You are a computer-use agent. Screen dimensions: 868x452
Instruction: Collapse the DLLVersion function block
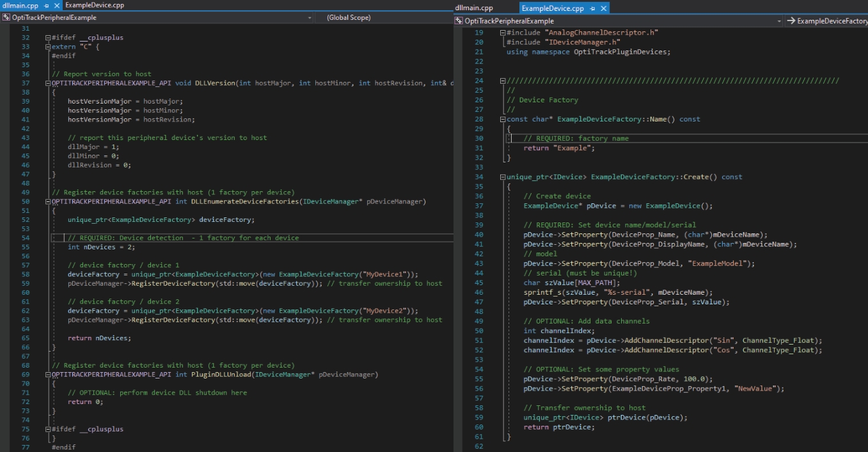(48, 83)
